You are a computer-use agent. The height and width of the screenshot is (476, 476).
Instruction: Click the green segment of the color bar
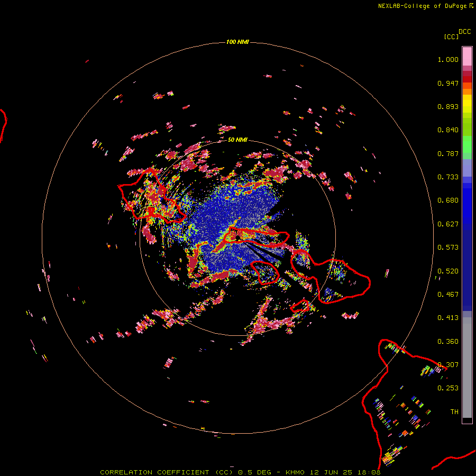point(467,144)
